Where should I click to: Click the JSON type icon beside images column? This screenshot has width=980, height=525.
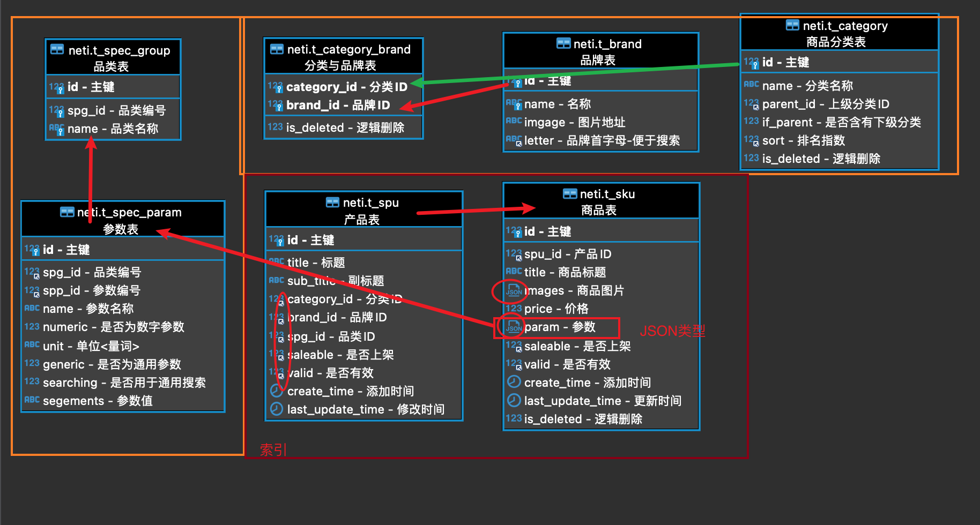pos(514,291)
